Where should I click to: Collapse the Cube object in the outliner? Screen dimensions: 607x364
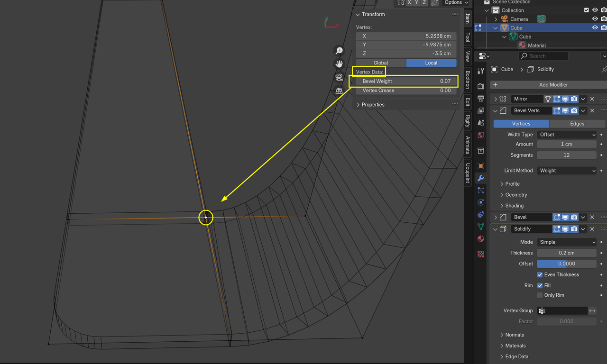[x=496, y=27]
